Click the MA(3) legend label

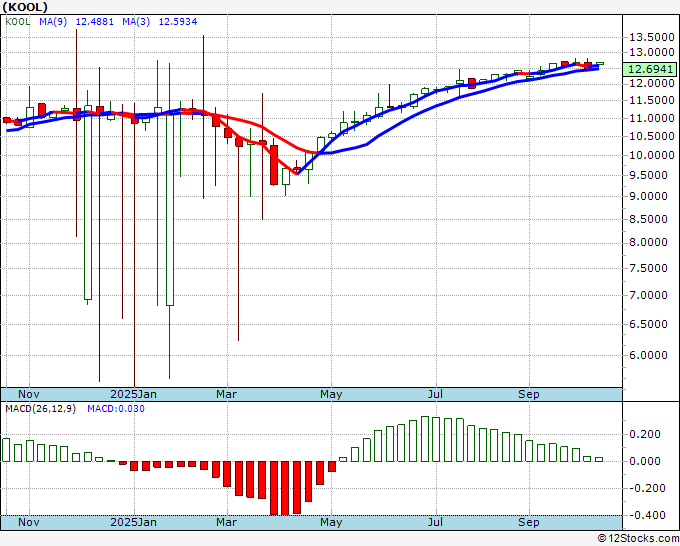click(136, 22)
